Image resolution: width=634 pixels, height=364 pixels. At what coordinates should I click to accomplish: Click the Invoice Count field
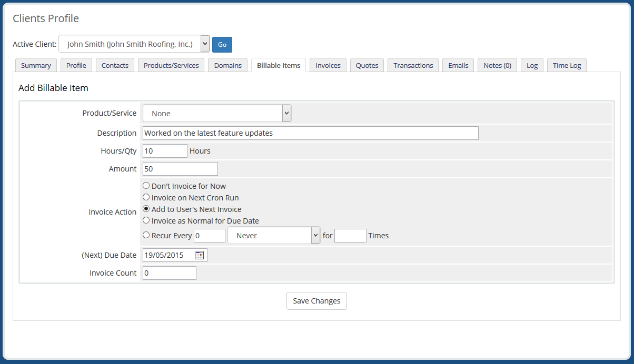coord(169,272)
